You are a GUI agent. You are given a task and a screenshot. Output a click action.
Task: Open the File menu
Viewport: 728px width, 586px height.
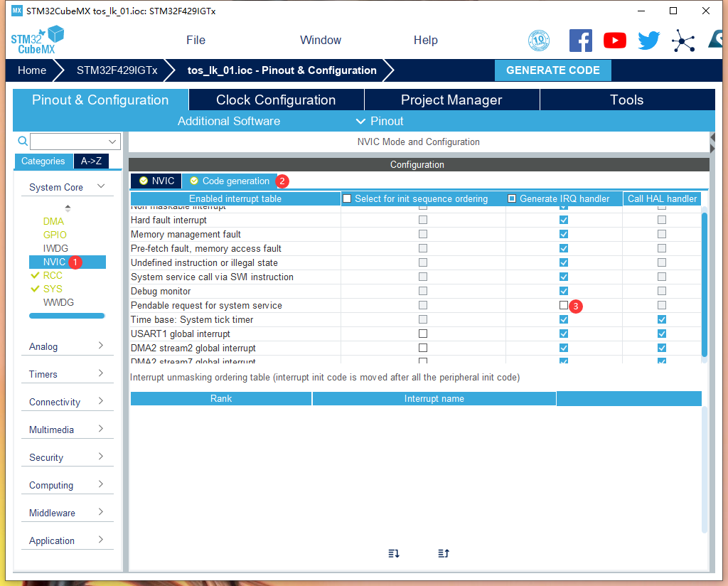[x=196, y=41]
